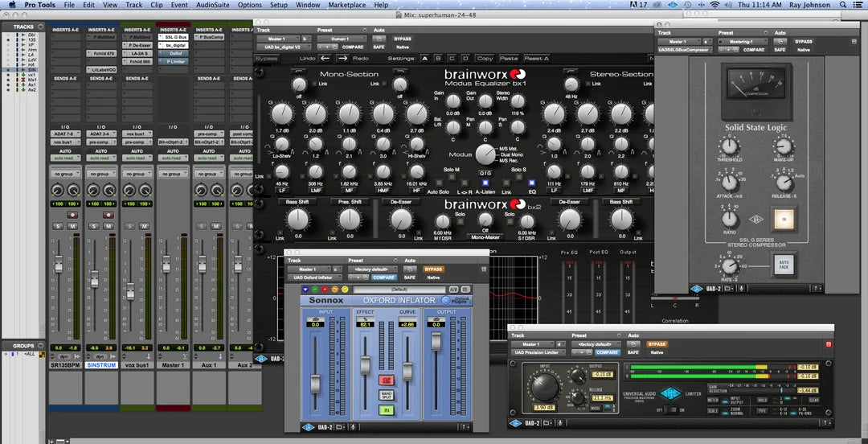Click the Wi-Fi status icon in menu bar

714,5
